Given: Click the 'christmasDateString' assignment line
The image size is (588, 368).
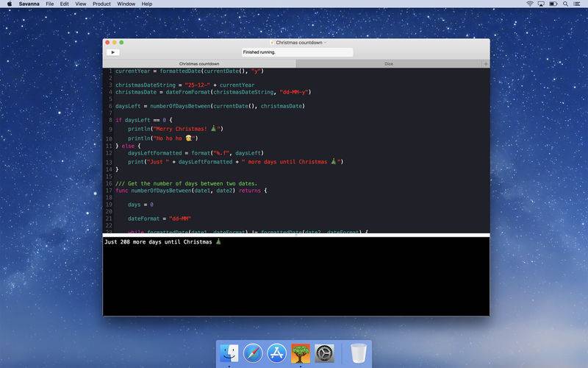Looking at the screenshot, I should (x=185, y=85).
